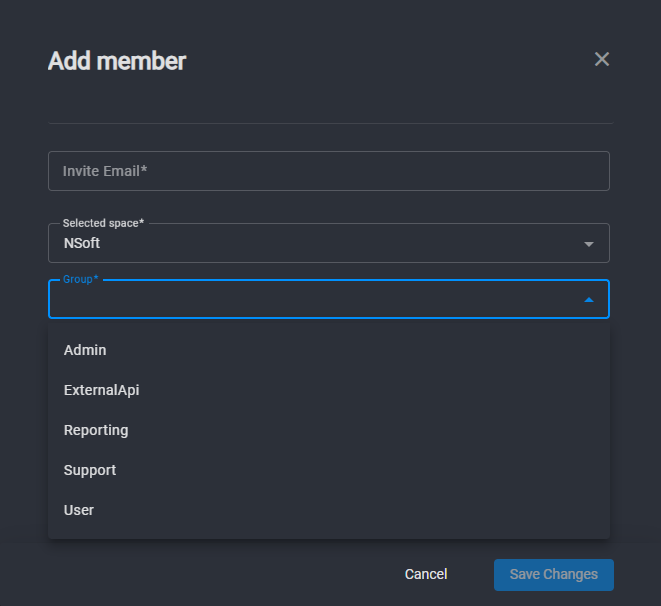Click the Save Changes button
The height and width of the screenshot is (606, 661).
(x=554, y=575)
